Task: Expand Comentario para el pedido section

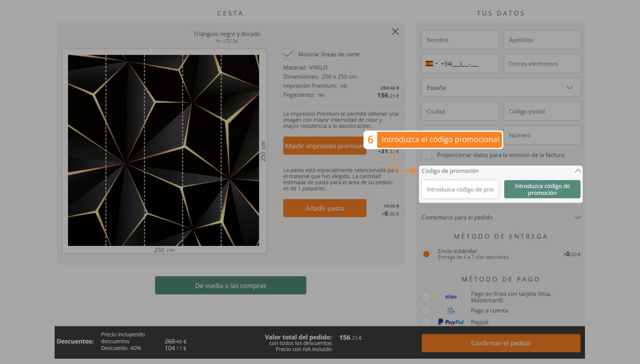Action: pos(577,218)
